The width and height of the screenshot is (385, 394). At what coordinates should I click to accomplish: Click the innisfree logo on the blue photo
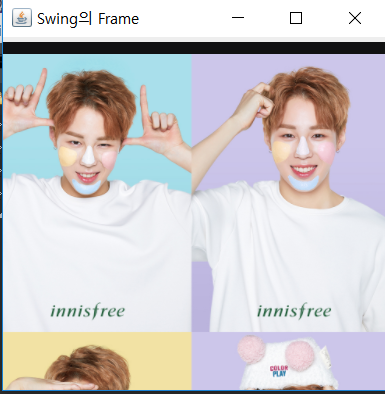(88, 311)
